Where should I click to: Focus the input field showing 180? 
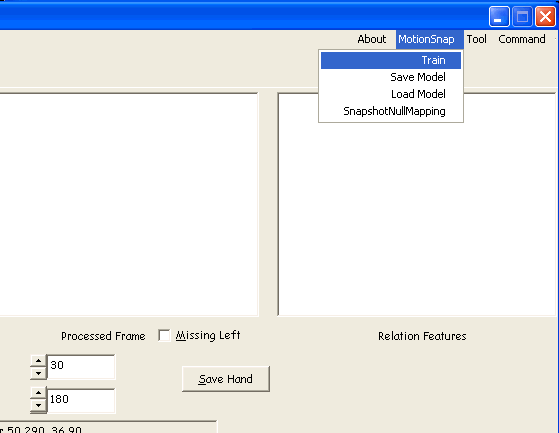(x=81, y=401)
